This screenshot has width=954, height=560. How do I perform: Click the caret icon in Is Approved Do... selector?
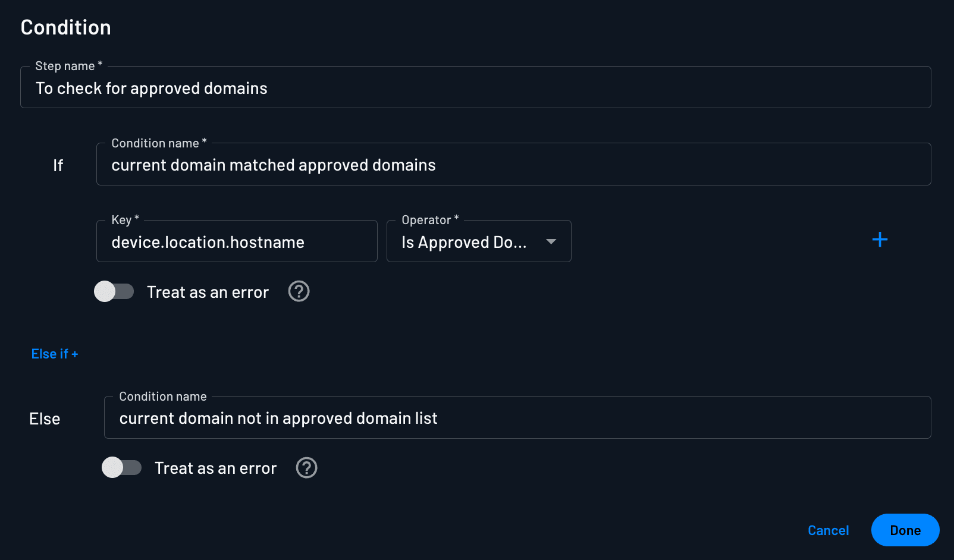coord(551,242)
